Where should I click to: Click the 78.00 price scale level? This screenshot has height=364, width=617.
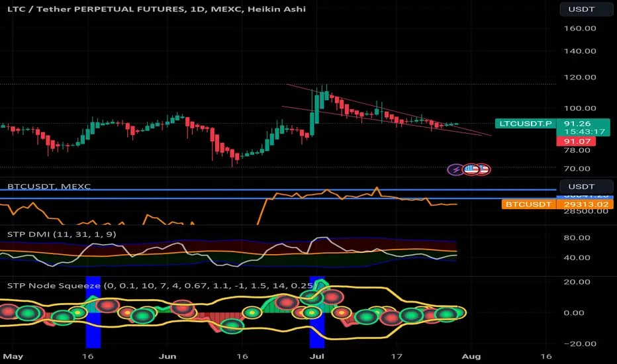pyautogui.click(x=577, y=150)
